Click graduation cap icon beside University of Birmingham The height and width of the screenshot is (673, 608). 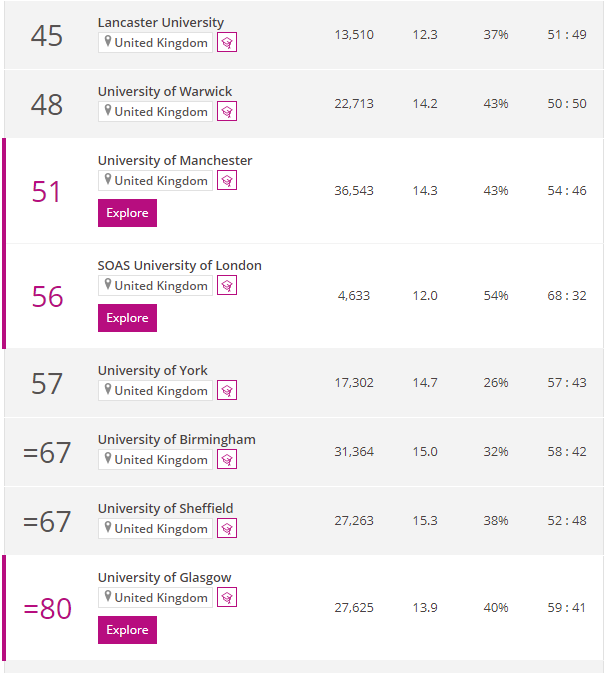pos(227,459)
